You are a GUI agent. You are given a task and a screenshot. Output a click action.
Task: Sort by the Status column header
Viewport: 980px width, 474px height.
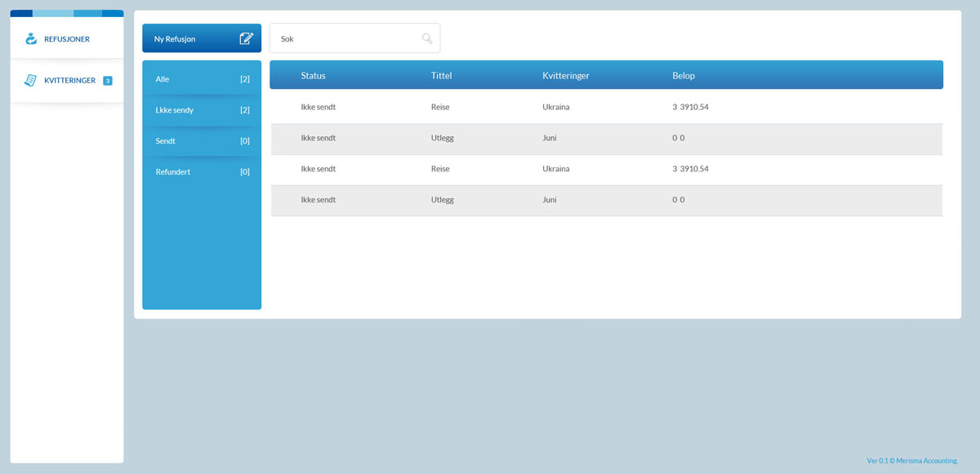click(x=313, y=76)
